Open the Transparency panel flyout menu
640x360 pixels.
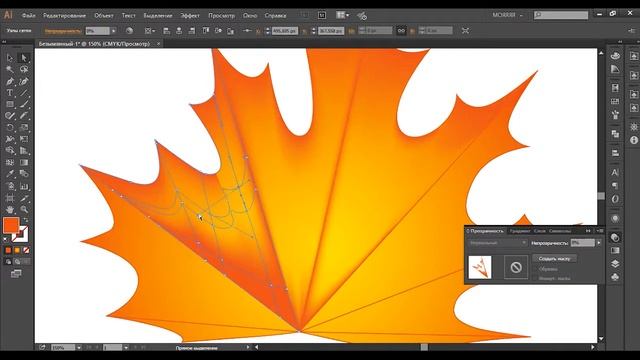[600, 231]
